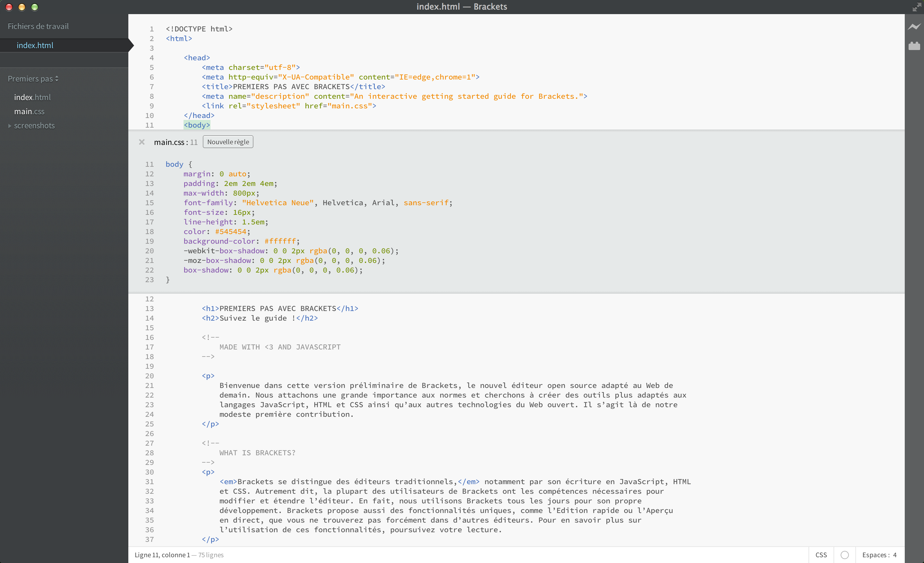924x563 pixels.
Task: Open main.css in the file tree
Action: (29, 112)
